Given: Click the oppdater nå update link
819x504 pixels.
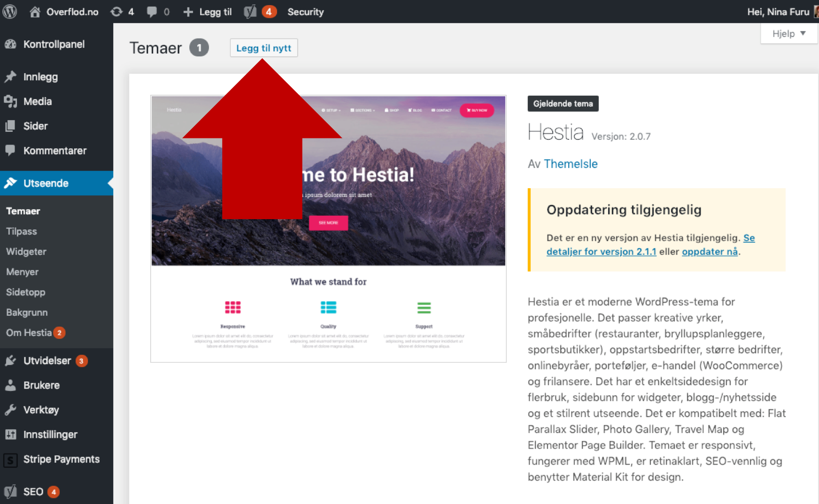Looking at the screenshot, I should 710,252.
